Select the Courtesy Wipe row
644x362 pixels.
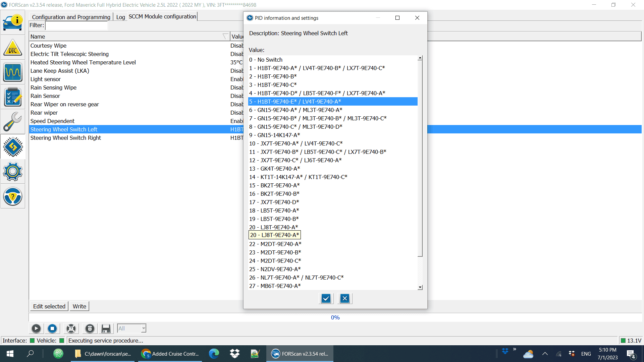pyautogui.click(x=136, y=46)
